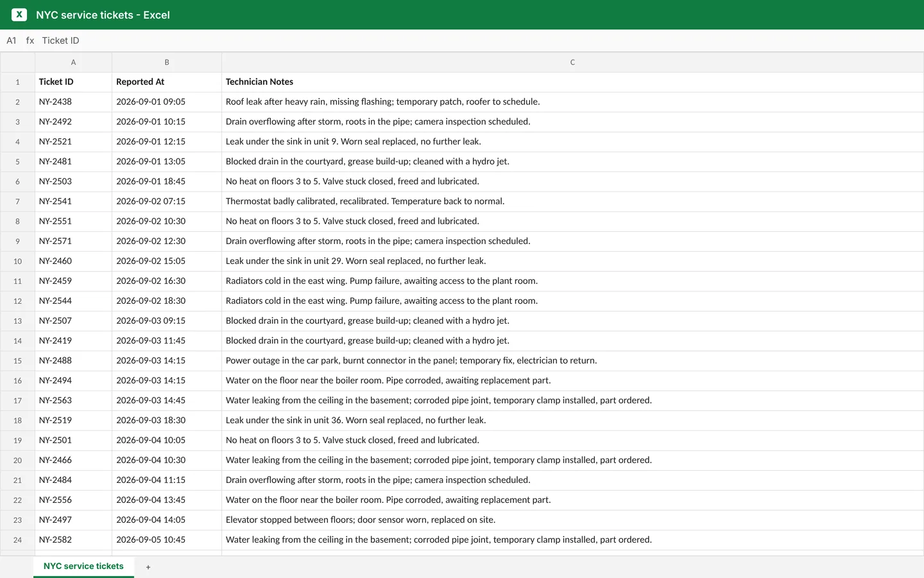924x578 pixels.
Task: Select cell containing NY-2582
Action: coord(73,540)
